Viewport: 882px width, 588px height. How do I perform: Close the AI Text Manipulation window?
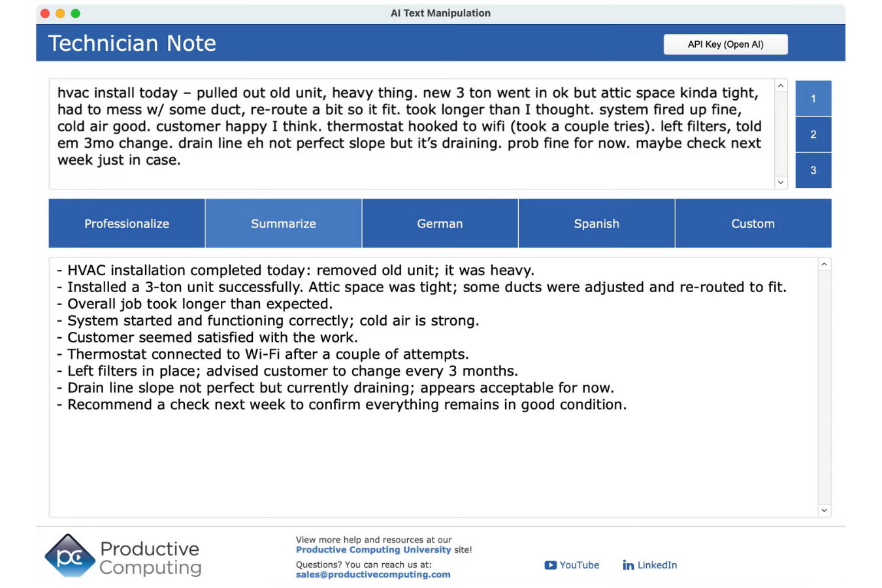pyautogui.click(x=45, y=13)
